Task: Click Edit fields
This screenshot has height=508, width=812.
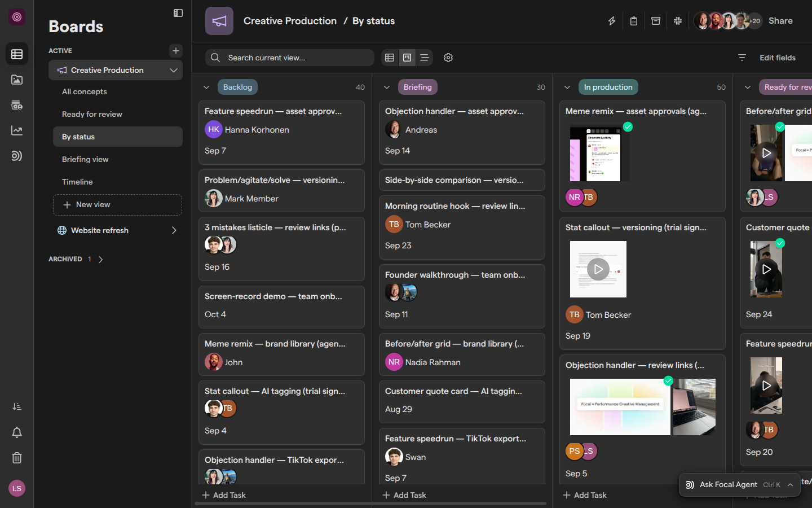Action: [778, 58]
